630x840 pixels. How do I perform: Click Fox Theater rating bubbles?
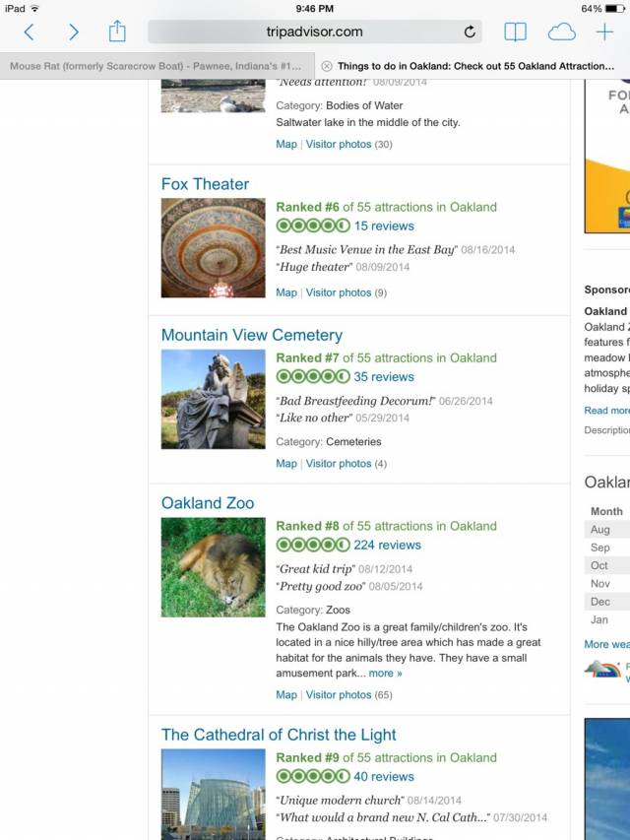(x=313, y=226)
